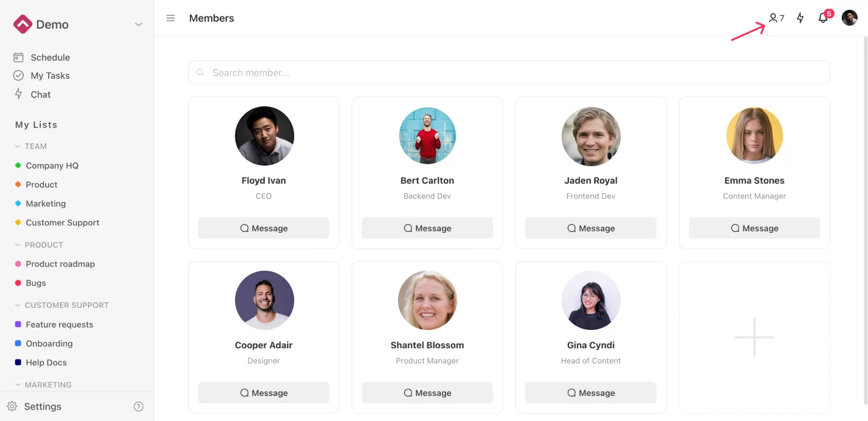
Task: Click the user profile avatar top right
Action: pos(849,18)
